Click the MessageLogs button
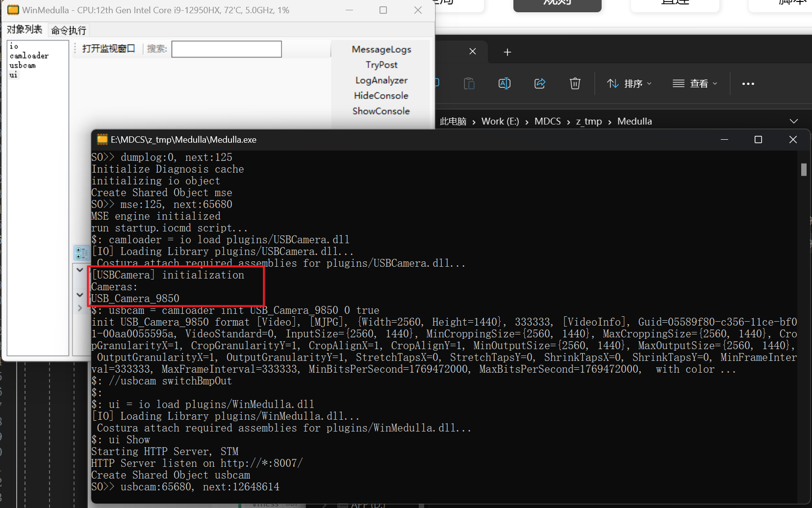The image size is (812, 508). (x=381, y=50)
